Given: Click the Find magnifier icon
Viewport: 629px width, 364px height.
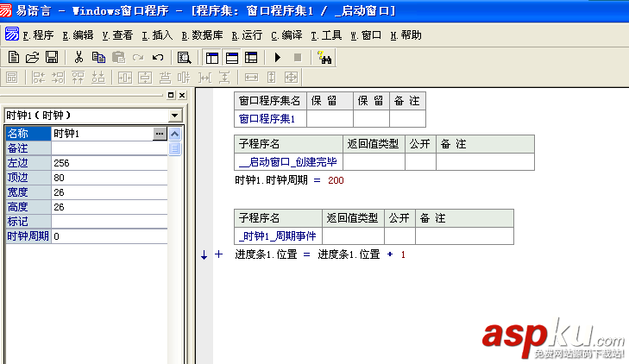Looking at the screenshot, I should 184,58.
